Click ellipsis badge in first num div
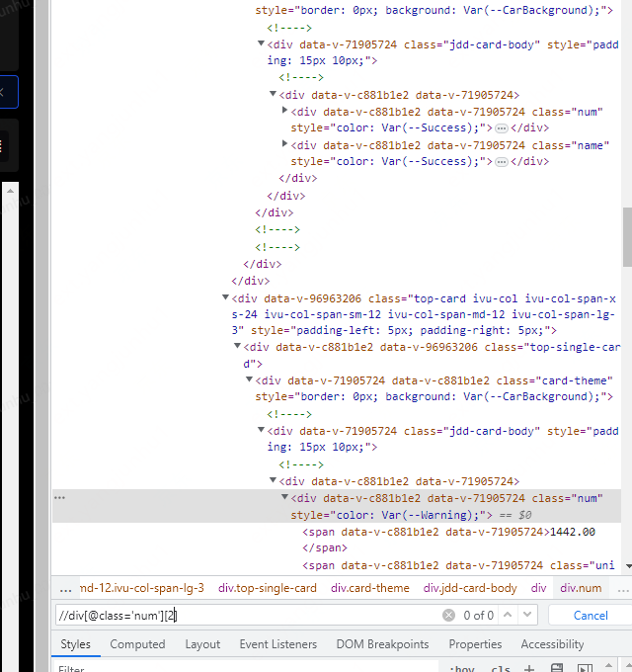The image size is (632, 672). [x=502, y=128]
